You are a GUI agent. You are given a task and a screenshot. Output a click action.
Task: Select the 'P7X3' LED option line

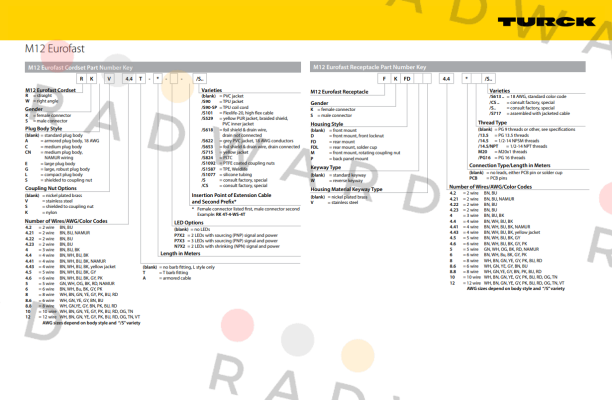226,241
